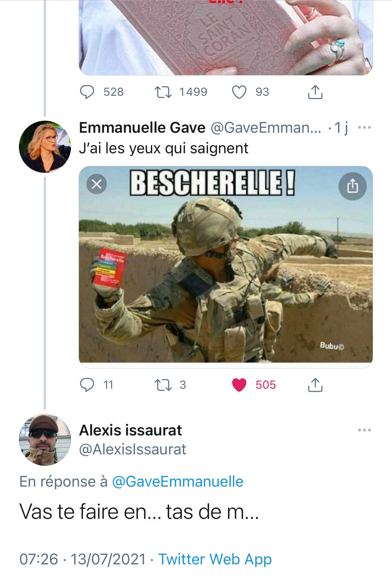Share the top Coran image tweet
This screenshot has width=392, height=577.
pyautogui.click(x=315, y=92)
